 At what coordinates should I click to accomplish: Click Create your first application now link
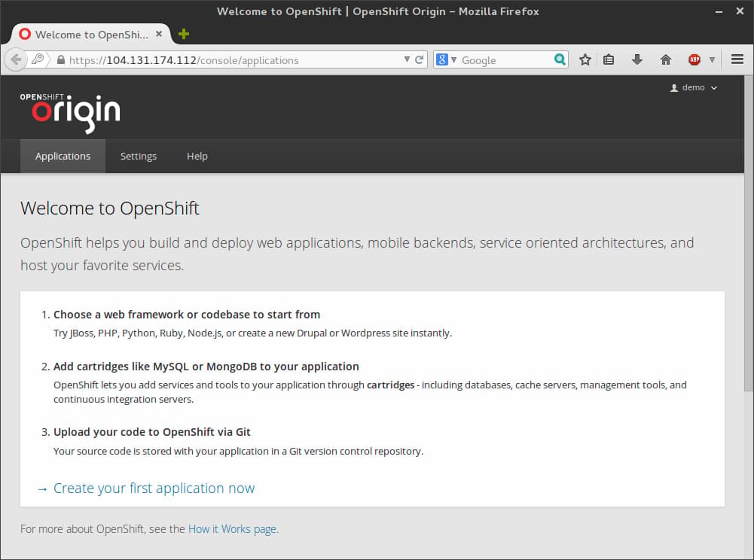(154, 488)
